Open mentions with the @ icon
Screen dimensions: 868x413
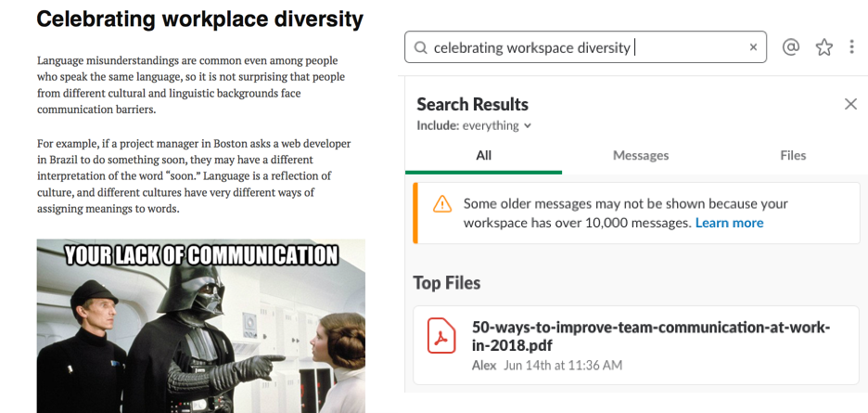pyautogui.click(x=790, y=47)
